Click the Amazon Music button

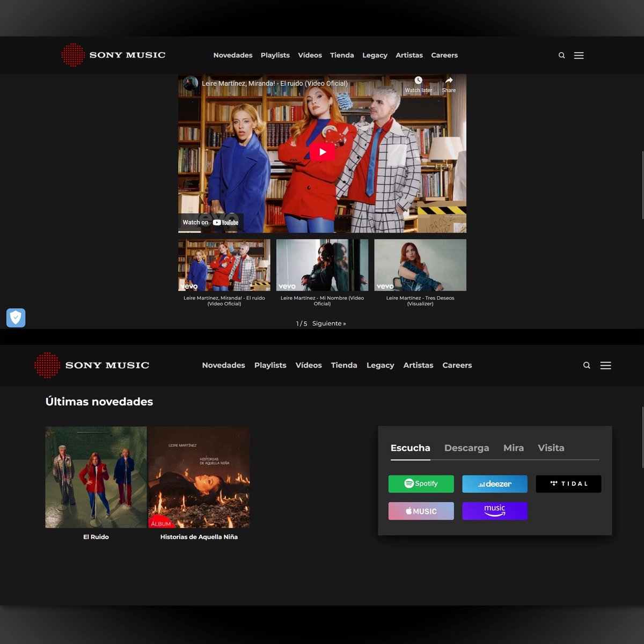(495, 511)
